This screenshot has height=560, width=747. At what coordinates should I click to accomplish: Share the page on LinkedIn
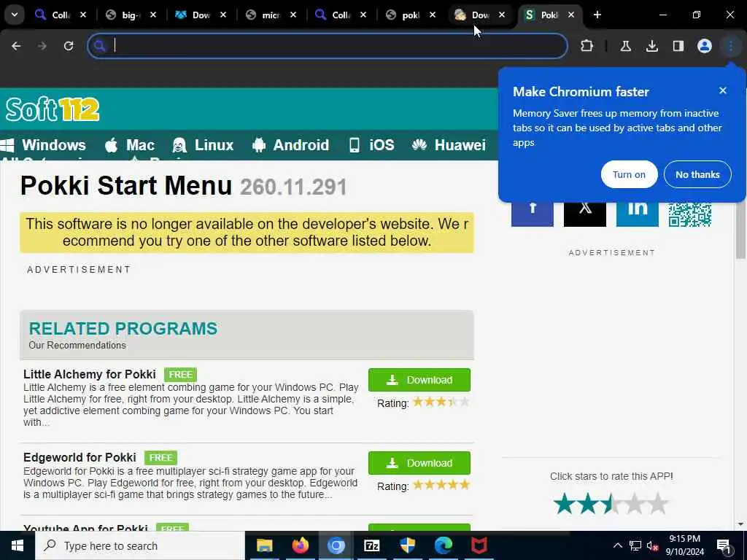pyautogui.click(x=638, y=214)
